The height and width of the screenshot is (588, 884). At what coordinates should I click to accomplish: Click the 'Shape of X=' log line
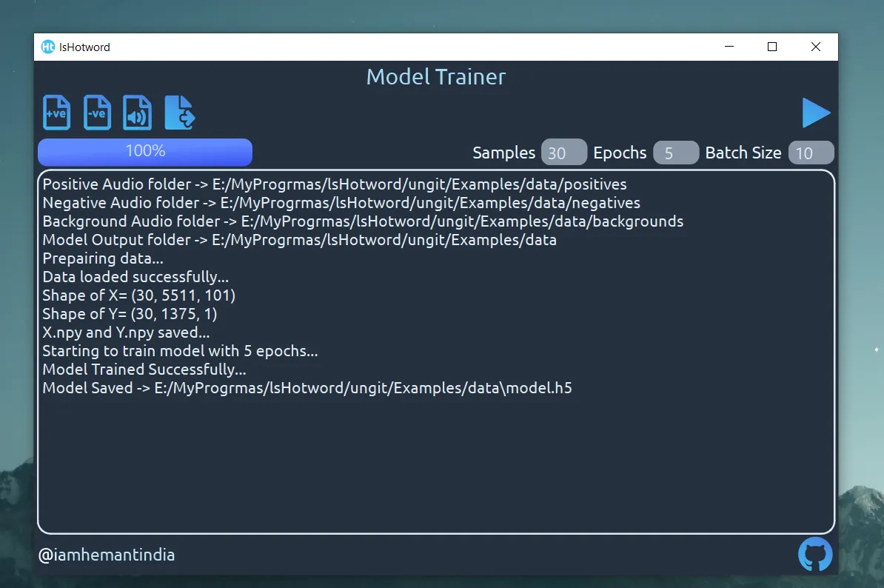coord(139,295)
